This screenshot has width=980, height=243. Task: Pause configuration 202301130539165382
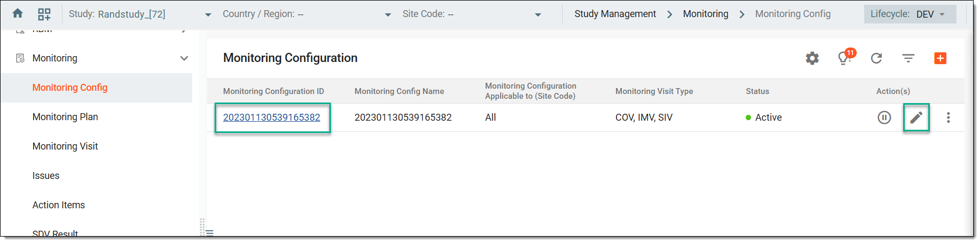tap(884, 117)
